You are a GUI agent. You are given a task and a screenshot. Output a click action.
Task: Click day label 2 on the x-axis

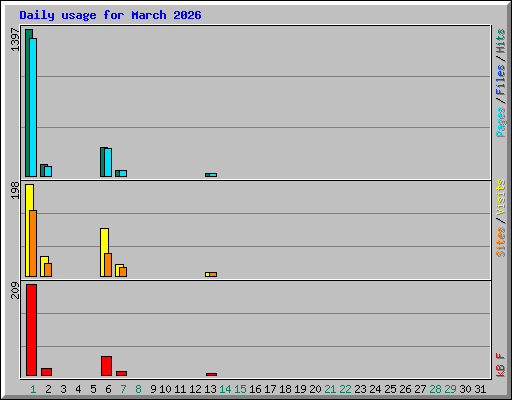click(48, 389)
